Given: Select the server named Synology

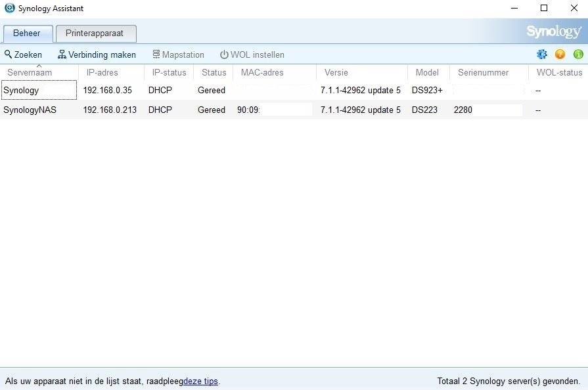Looking at the screenshot, I should tap(21, 91).
